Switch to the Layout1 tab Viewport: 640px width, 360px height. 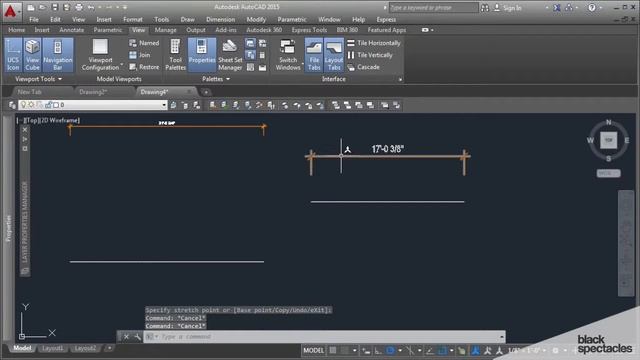coord(53,348)
